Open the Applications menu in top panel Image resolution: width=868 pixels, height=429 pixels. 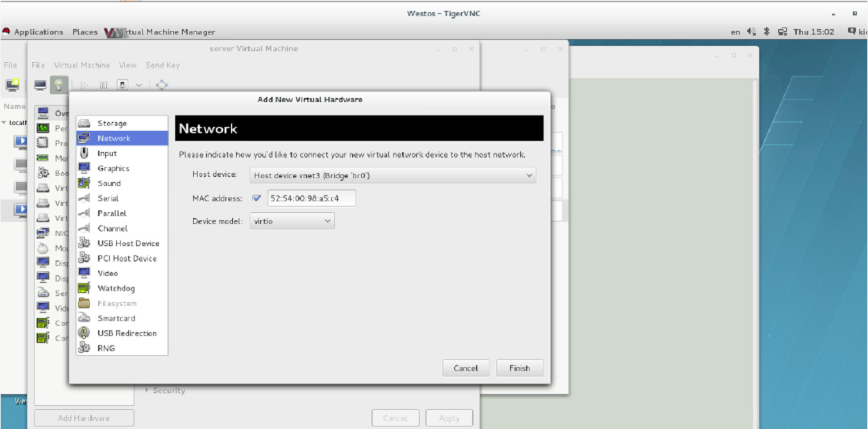tap(38, 32)
